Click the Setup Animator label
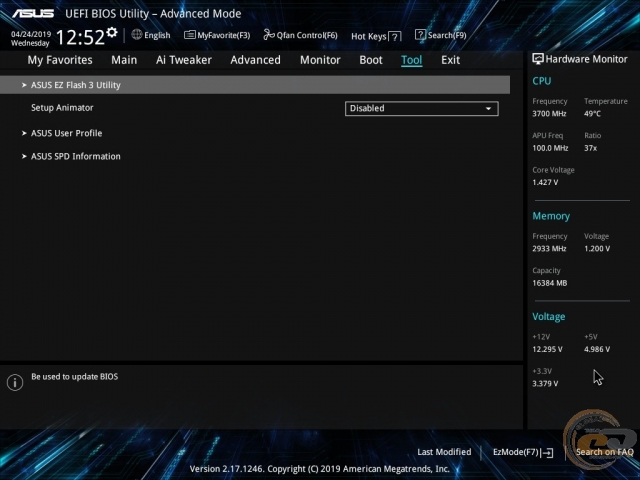This screenshot has width=640, height=480. coord(62,108)
